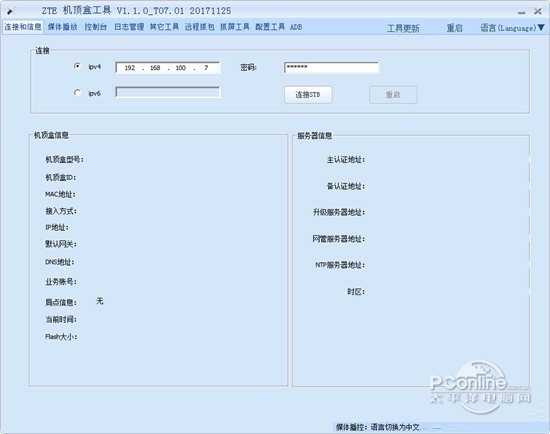Click the 主认证地址 label
The image size is (550, 434).
point(346,160)
